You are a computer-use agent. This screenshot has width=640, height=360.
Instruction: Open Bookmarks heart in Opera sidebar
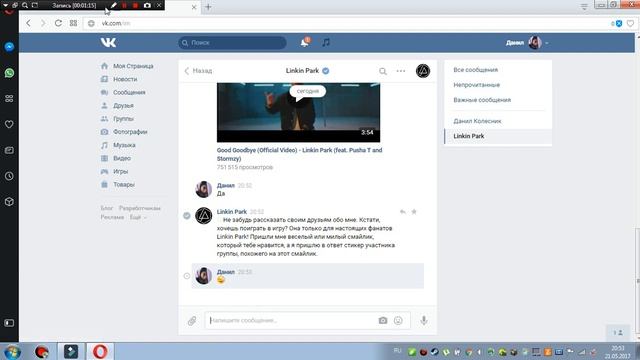[9, 124]
